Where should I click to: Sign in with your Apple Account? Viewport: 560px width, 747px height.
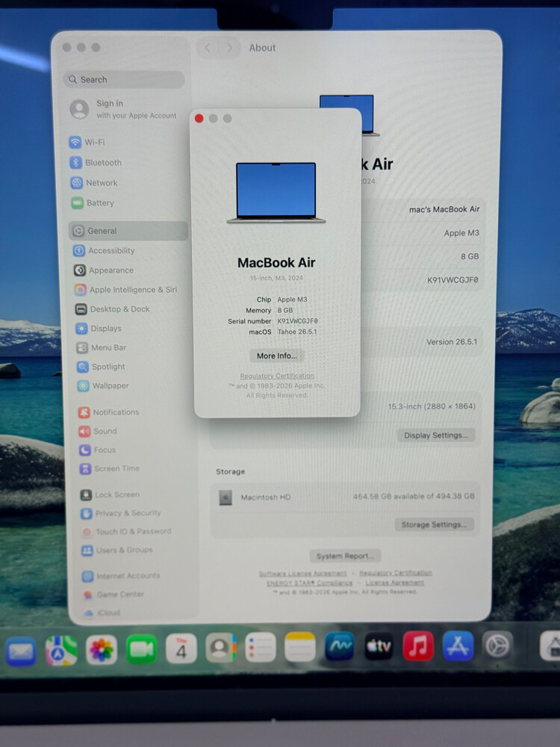point(123,109)
